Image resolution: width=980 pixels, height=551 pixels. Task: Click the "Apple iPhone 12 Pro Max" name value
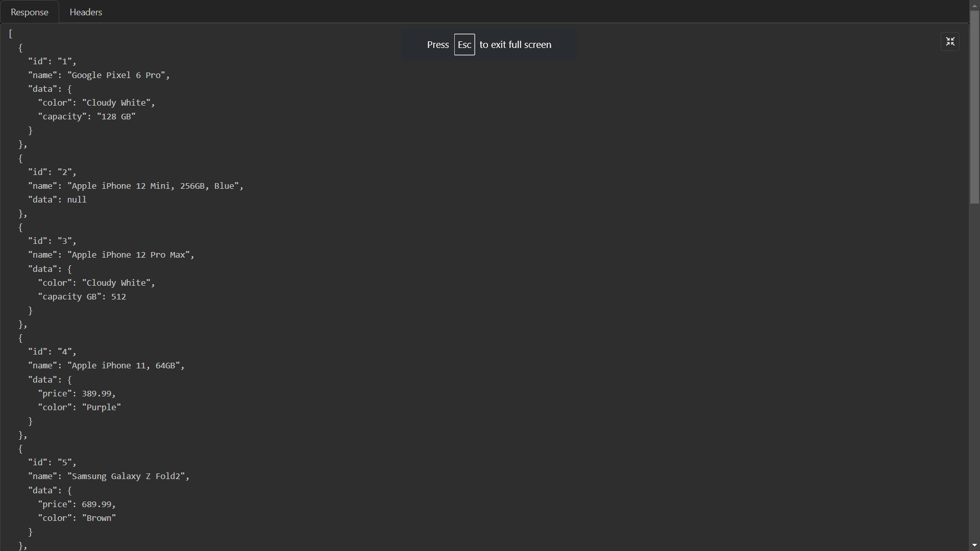[x=129, y=255]
